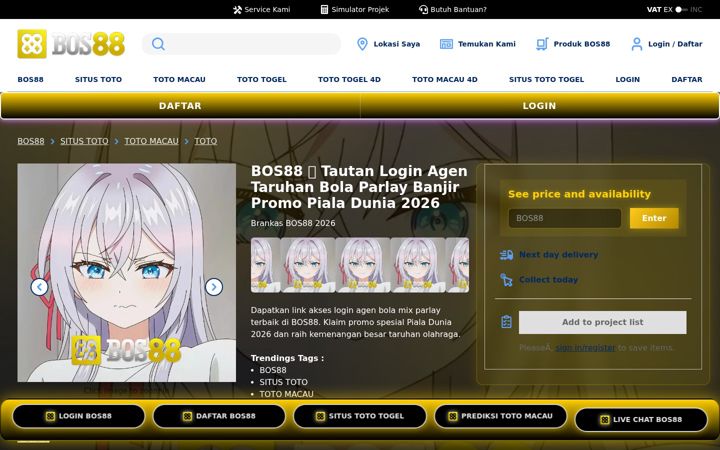720x450 pixels.
Task: Select BOS88 in navigation menu
Action: [x=30, y=79]
